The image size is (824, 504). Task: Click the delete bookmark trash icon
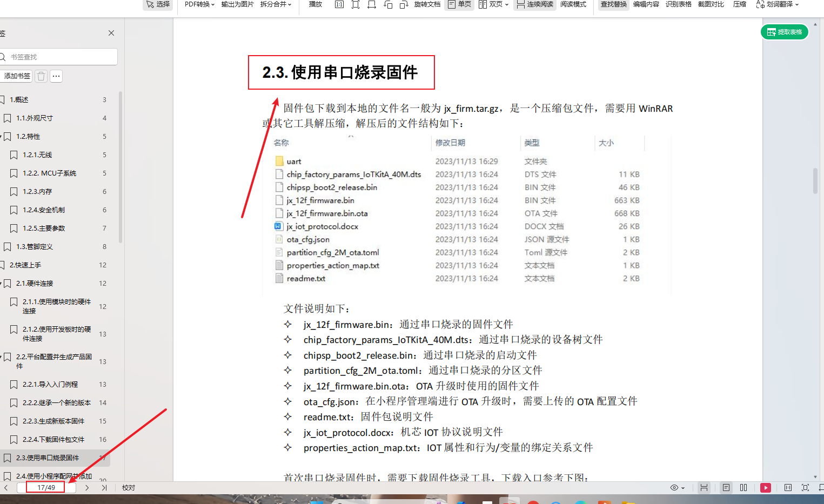(41, 76)
